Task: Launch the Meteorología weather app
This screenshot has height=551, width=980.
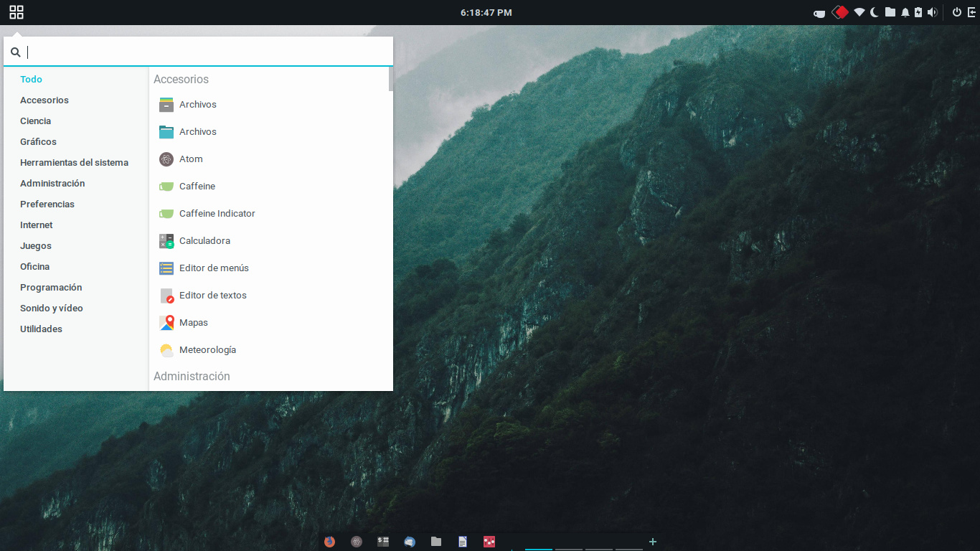Action: click(207, 350)
